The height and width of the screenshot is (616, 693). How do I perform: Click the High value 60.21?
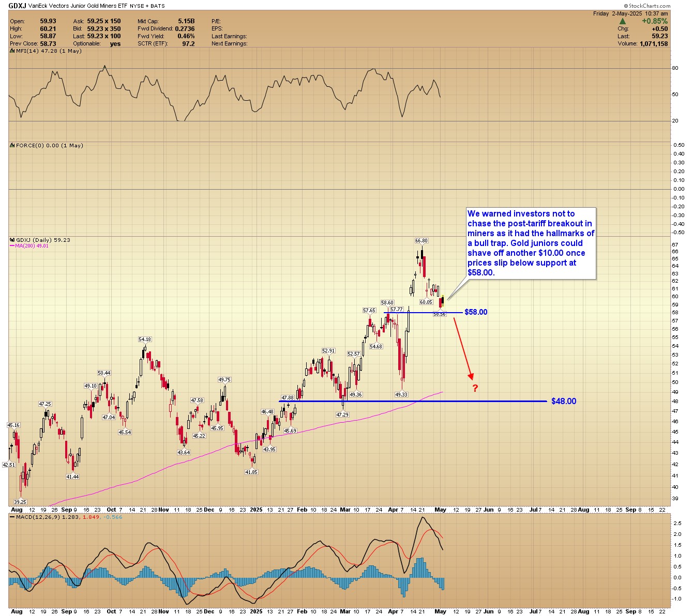(48, 29)
